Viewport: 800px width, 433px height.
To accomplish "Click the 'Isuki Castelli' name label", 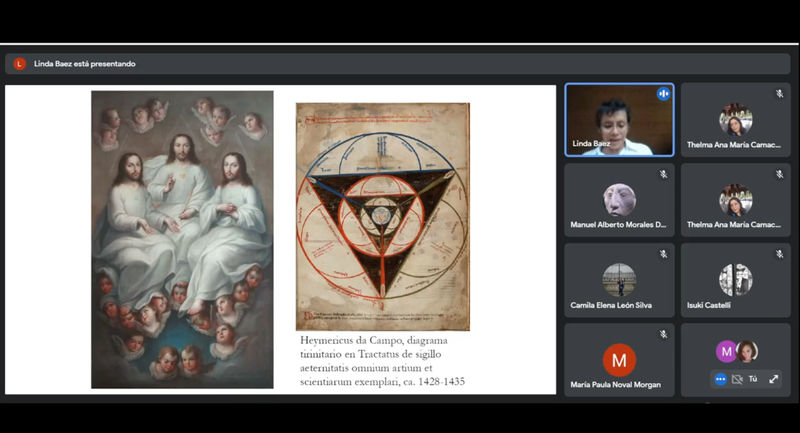I will tap(709, 305).
